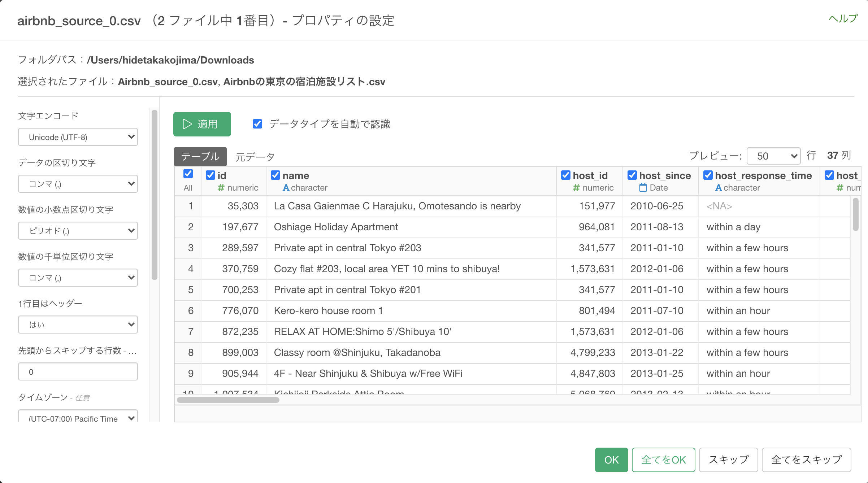Open the 文字エンコード Unicode (UTF-8) dropdown
This screenshot has height=483, width=868.
[x=78, y=137]
